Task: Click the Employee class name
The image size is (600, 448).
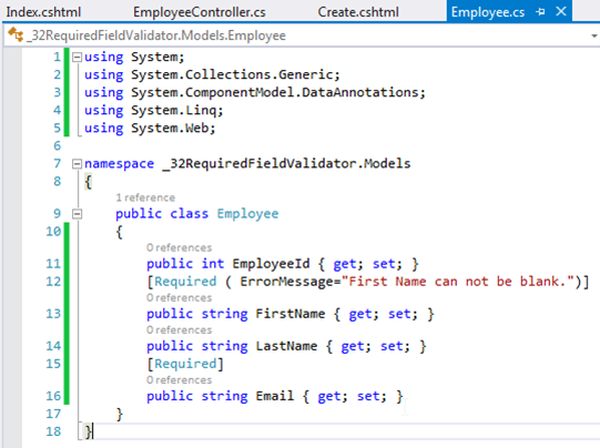Action: click(248, 213)
